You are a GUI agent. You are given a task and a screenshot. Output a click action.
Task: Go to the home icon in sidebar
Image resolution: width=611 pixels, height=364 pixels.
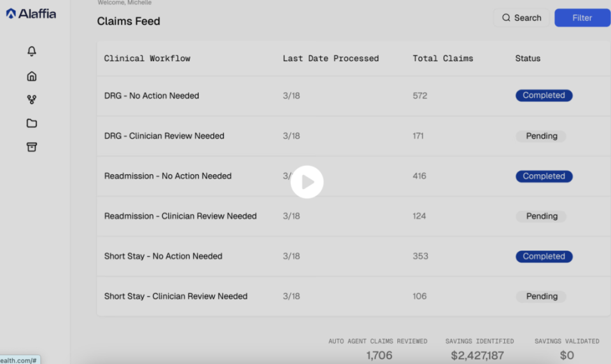(x=32, y=76)
